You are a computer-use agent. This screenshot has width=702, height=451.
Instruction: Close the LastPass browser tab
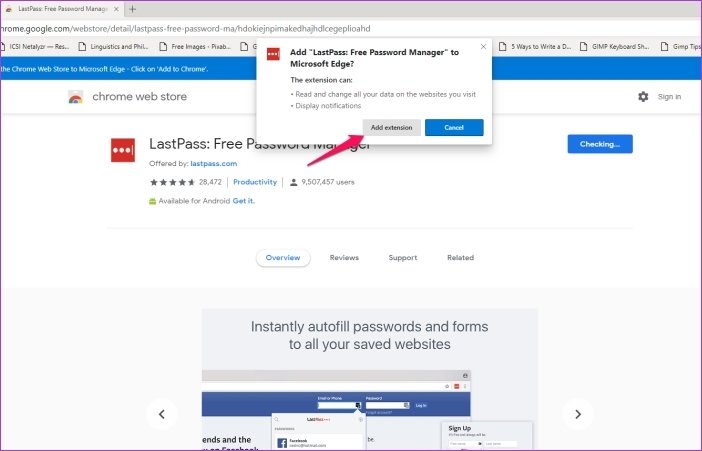[x=116, y=9]
